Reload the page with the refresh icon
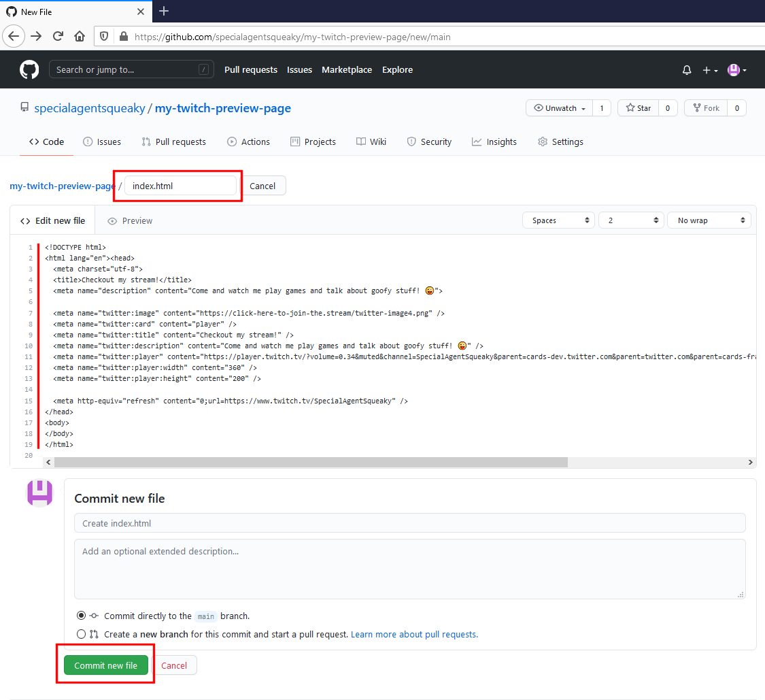The height and width of the screenshot is (700, 765). coord(58,36)
